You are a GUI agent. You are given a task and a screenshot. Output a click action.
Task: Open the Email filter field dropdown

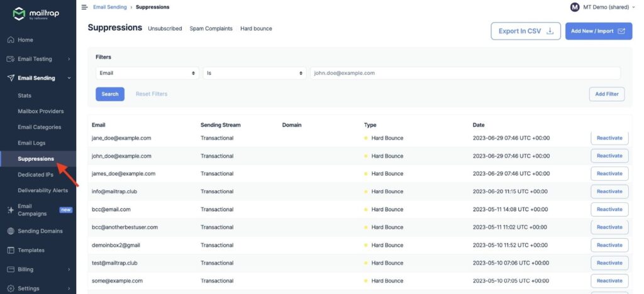pyautogui.click(x=147, y=73)
